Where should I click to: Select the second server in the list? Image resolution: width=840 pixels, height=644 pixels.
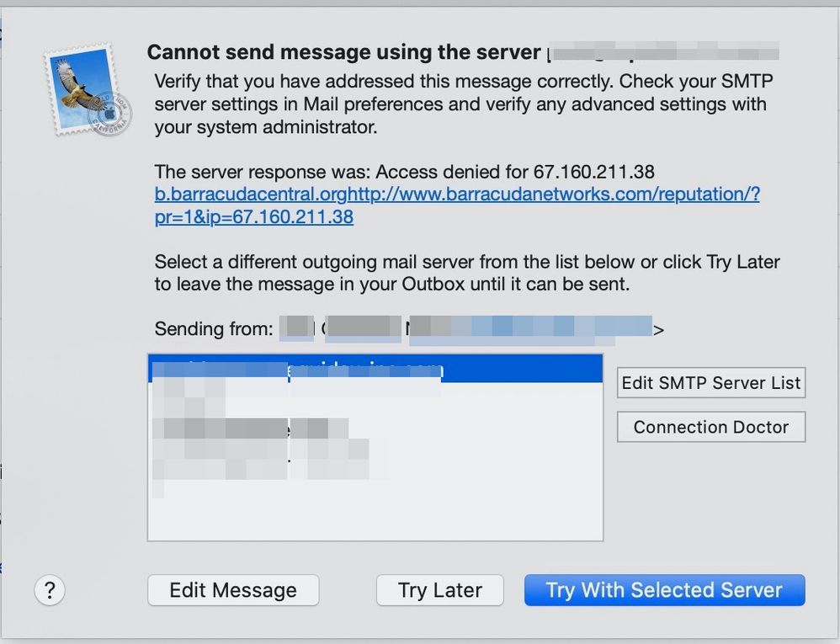coord(295,388)
